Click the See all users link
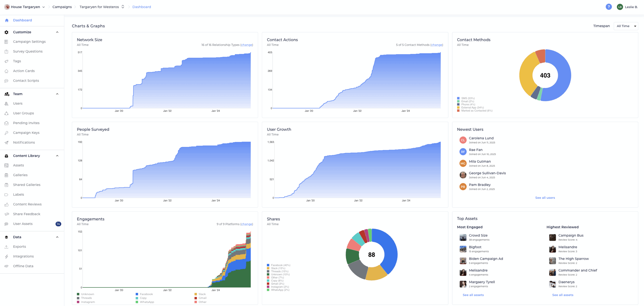Image resolution: width=644 pixels, height=306 pixels. [x=545, y=198]
